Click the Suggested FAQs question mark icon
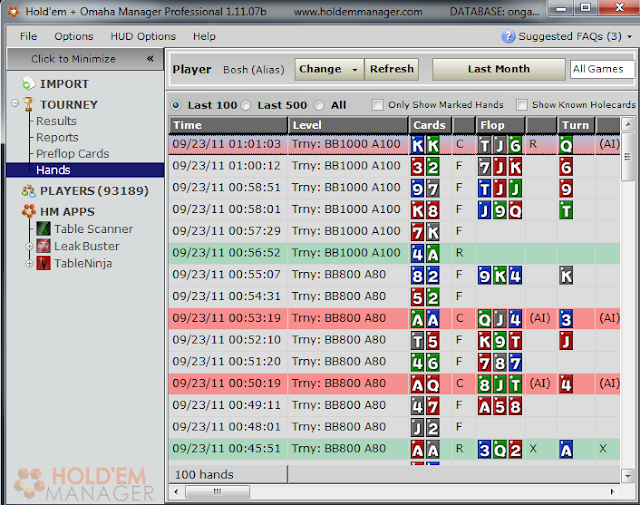 [x=508, y=36]
